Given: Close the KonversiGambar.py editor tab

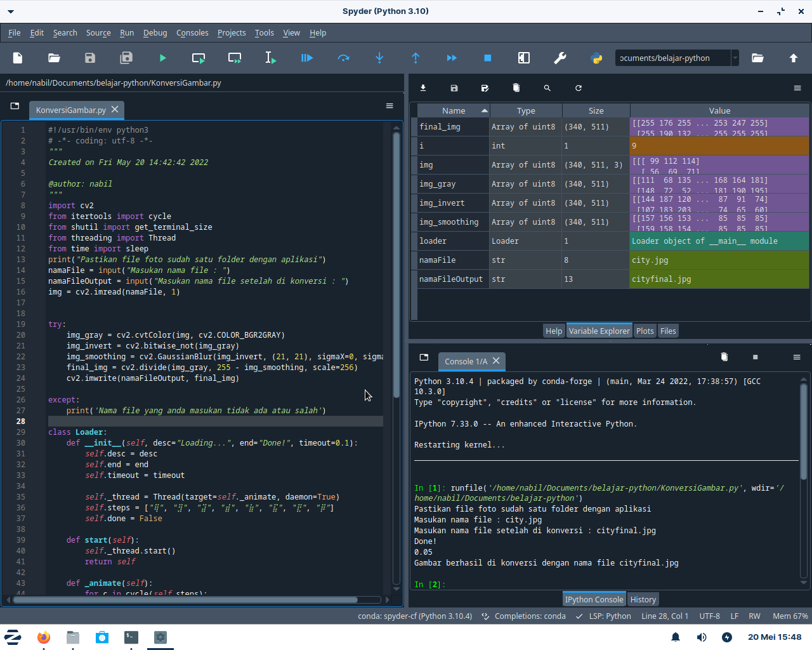Looking at the screenshot, I should tap(115, 109).
